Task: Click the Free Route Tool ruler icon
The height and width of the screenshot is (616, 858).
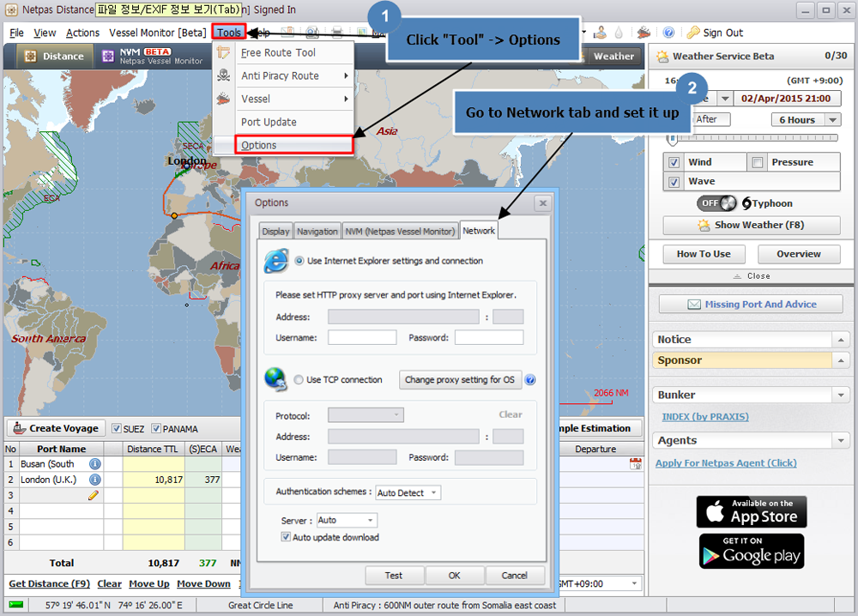Action: click(223, 52)
